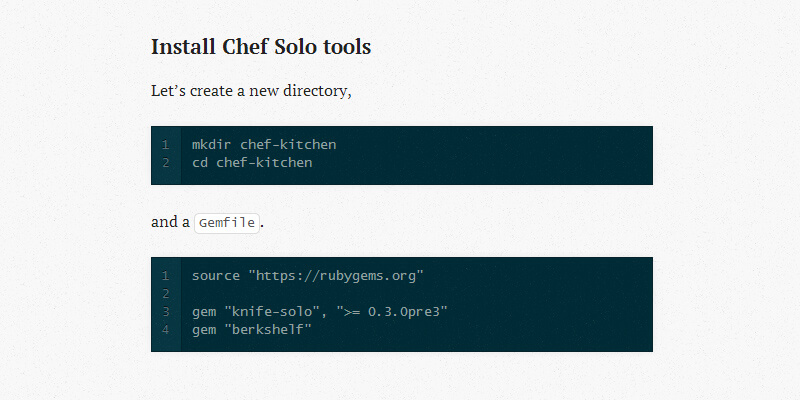This screenshot has height=400, width=800.
Task: Click the "Install Chef Solo tools" heading
Action: point(261,47)
